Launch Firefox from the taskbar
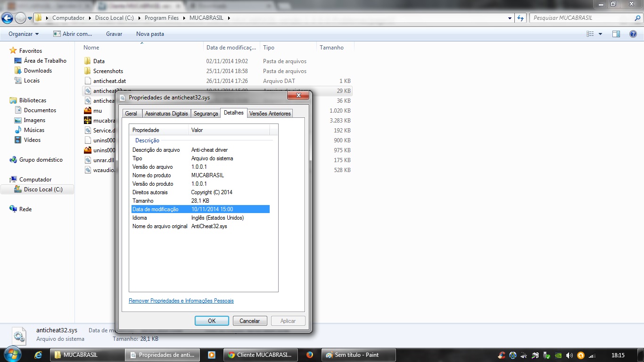Image resolution: width=644 pixels, height=362 pixels. coord(310,355)
